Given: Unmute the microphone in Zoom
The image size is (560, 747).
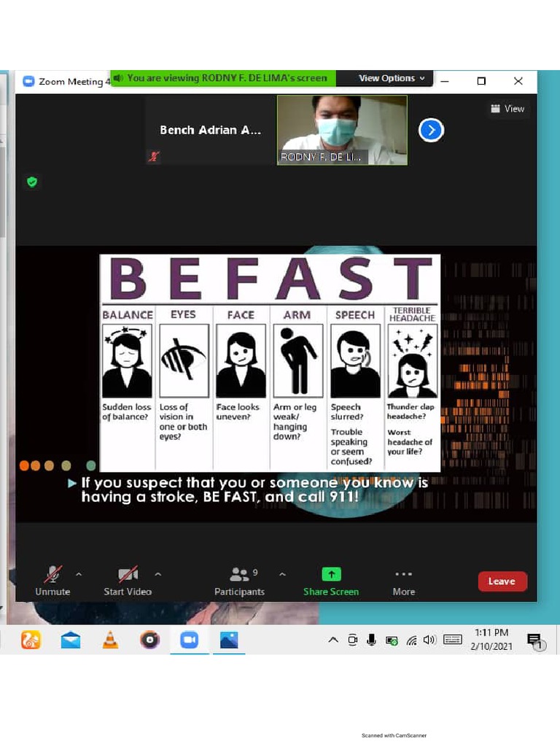Looking at the screenshot, I should (52, 580).
